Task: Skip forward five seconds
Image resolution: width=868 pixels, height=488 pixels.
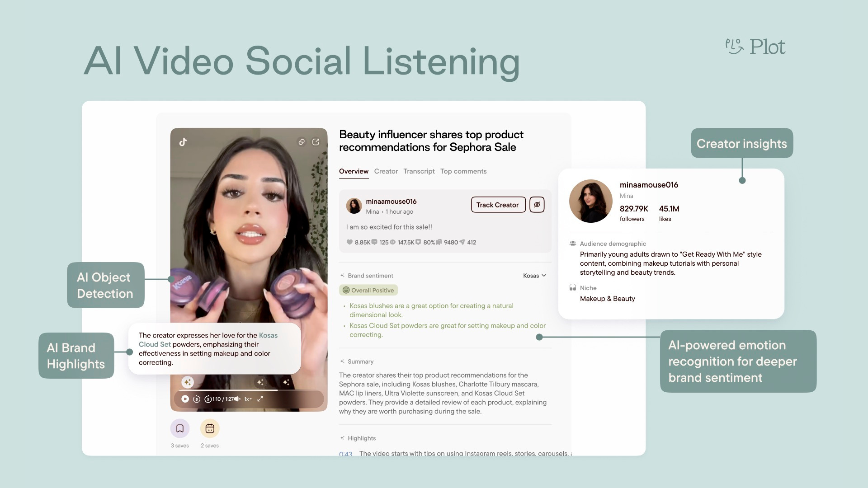Action: [208, 399]
